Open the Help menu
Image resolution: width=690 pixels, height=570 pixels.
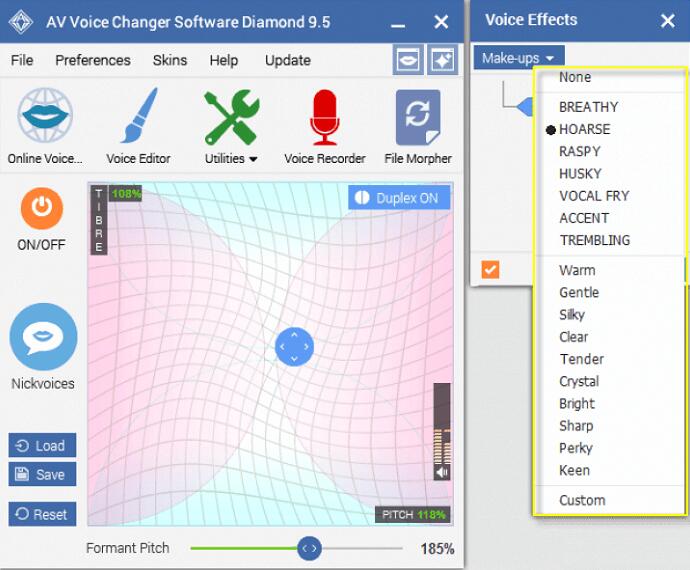[x=224, y=60]
